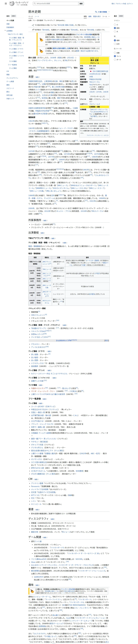138x644 pixels.
Task: Click the 検索 search button
Action: [x=81, y=4]
